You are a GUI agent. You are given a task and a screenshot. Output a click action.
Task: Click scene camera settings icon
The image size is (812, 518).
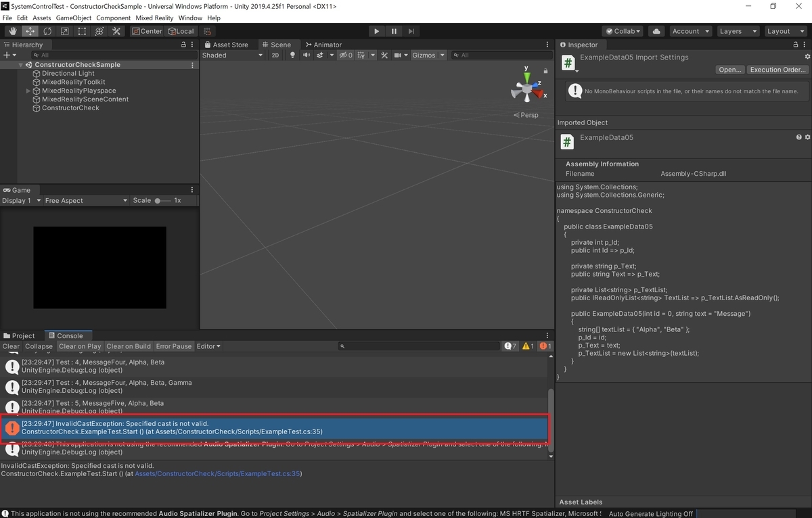(399, 55)
